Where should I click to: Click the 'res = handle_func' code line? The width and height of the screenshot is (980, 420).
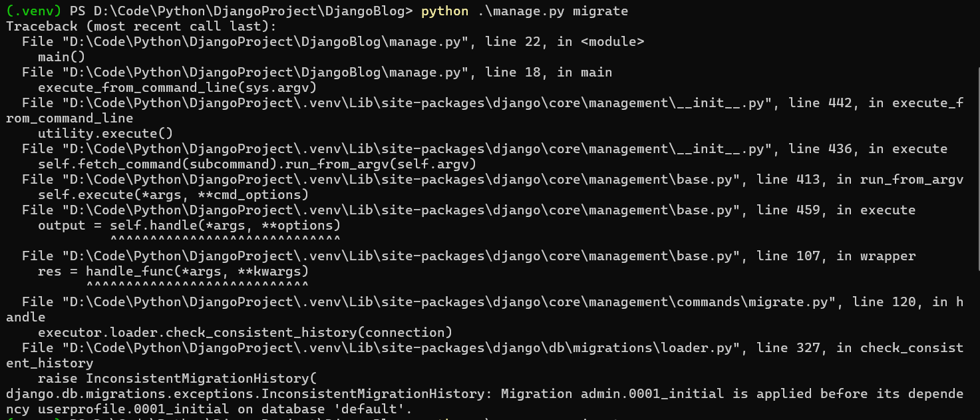tap(173, 271)
